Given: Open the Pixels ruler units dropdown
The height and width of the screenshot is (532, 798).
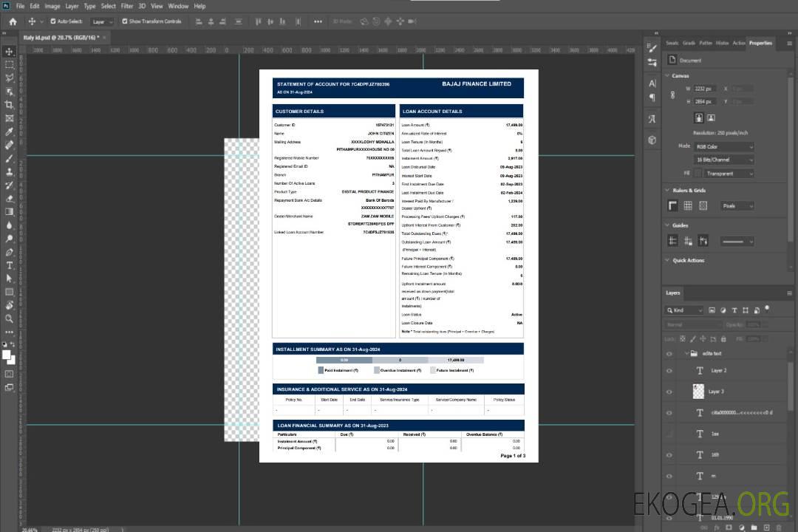Looking at the screenshot, I should coord(737,206).
